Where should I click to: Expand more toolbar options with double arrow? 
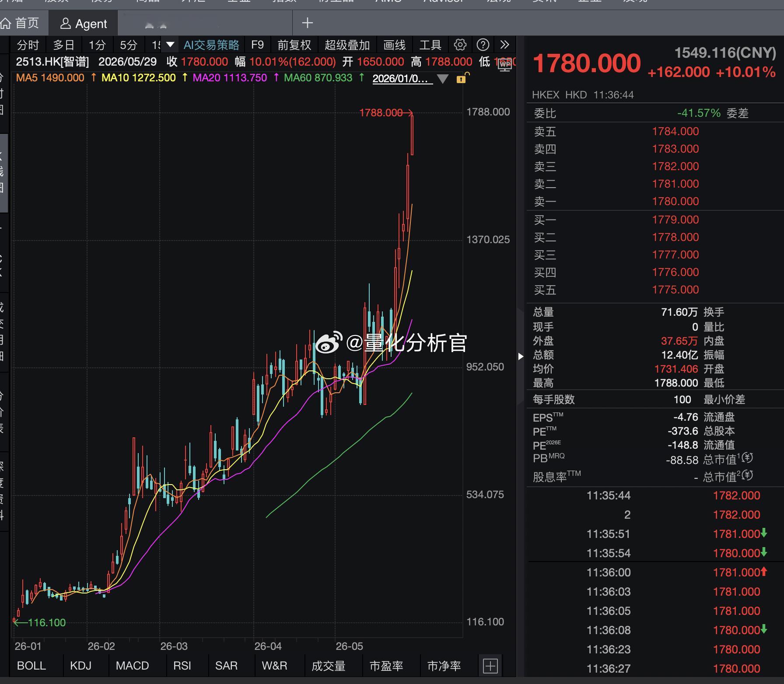504,45
